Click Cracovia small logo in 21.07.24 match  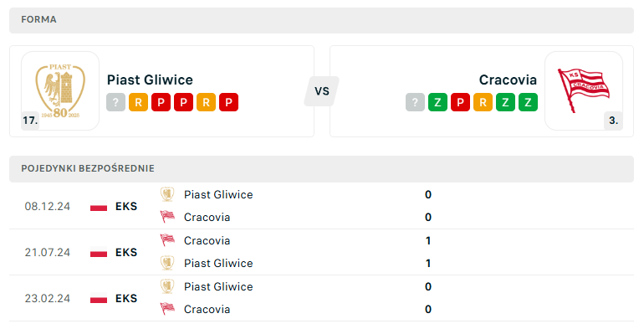(x=167, y=240)
